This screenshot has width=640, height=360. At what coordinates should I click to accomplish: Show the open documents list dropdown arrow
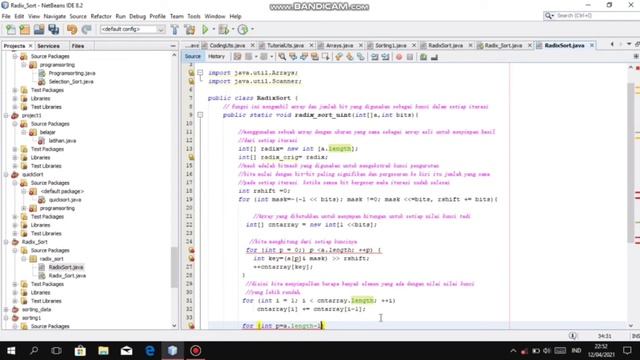pyautogui.click(x=629, y=44)
